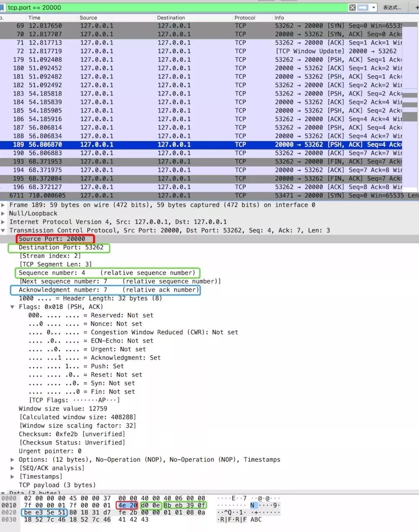Select packet 196 at time 68.372127
Image resolution: width=419 pixels, height=532 pixels.
201,187
